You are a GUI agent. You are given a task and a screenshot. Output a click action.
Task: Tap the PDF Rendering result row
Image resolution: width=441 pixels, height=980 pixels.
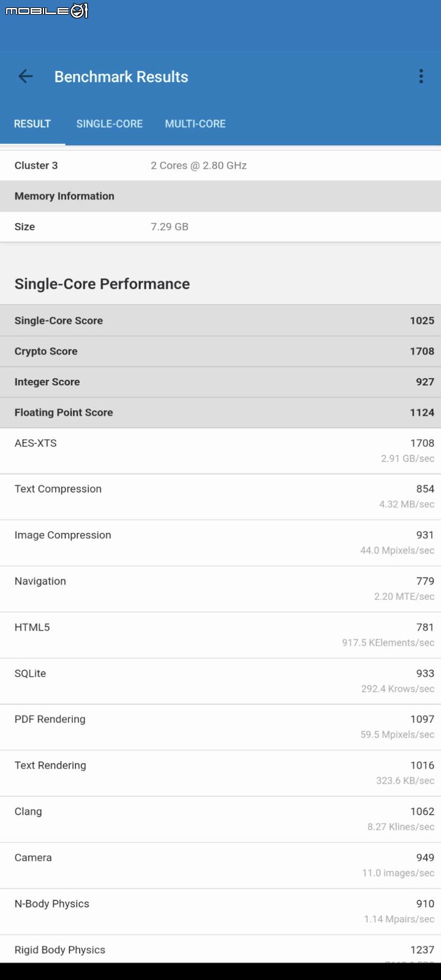(221, 727)
